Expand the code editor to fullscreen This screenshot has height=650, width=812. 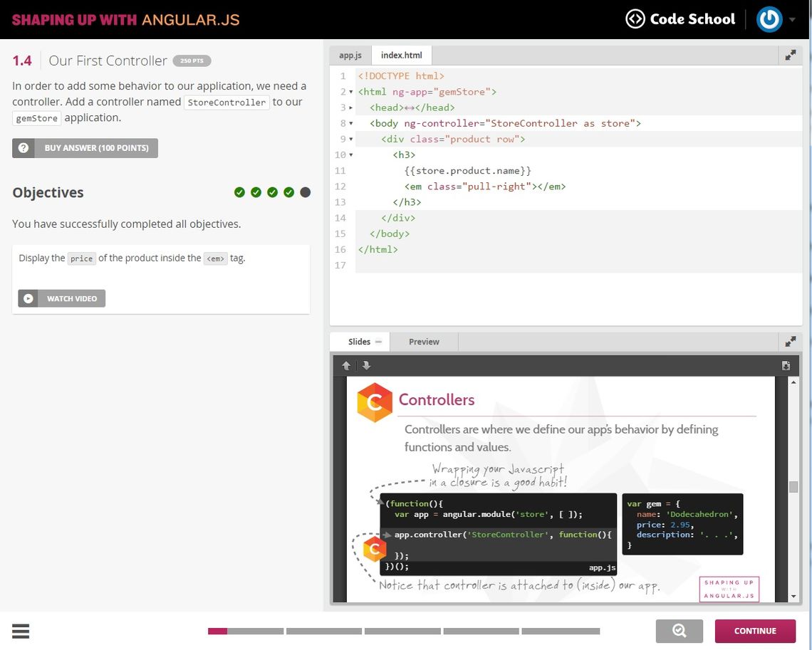tap(790, 53)
